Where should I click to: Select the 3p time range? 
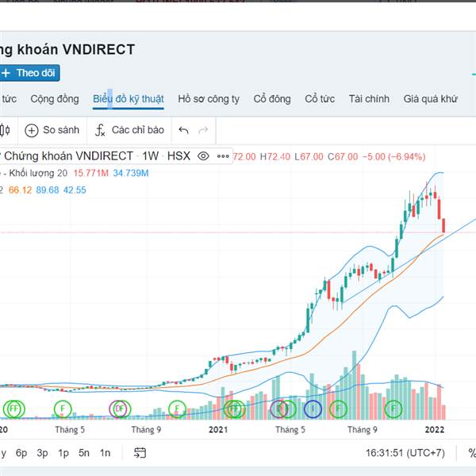coord(42,453)
